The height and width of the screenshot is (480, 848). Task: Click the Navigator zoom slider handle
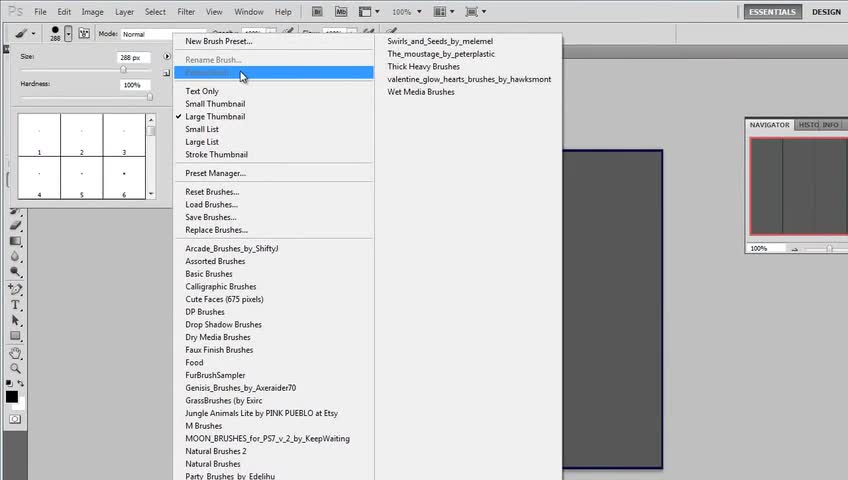[x=829, y=249]
